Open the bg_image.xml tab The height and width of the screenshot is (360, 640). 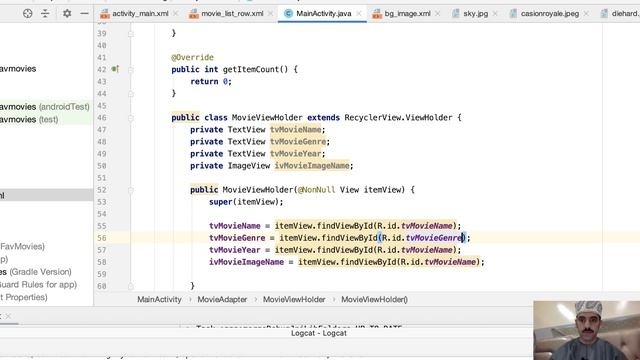[407, 13]
